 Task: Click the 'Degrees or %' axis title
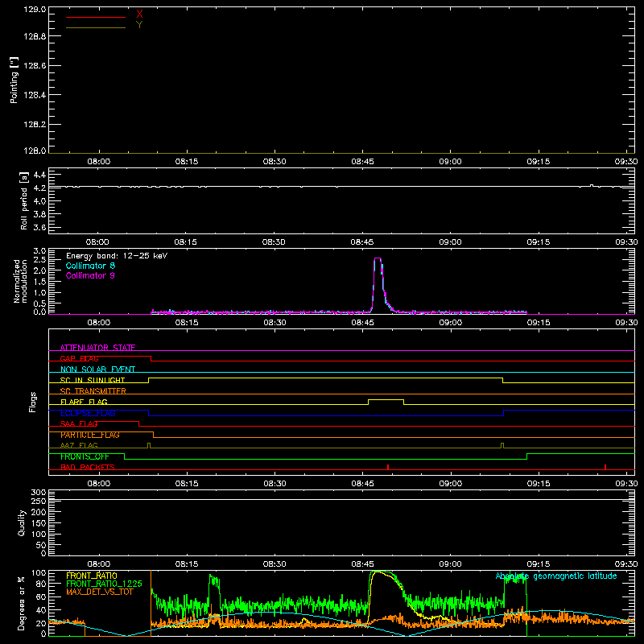pos(21,603)
